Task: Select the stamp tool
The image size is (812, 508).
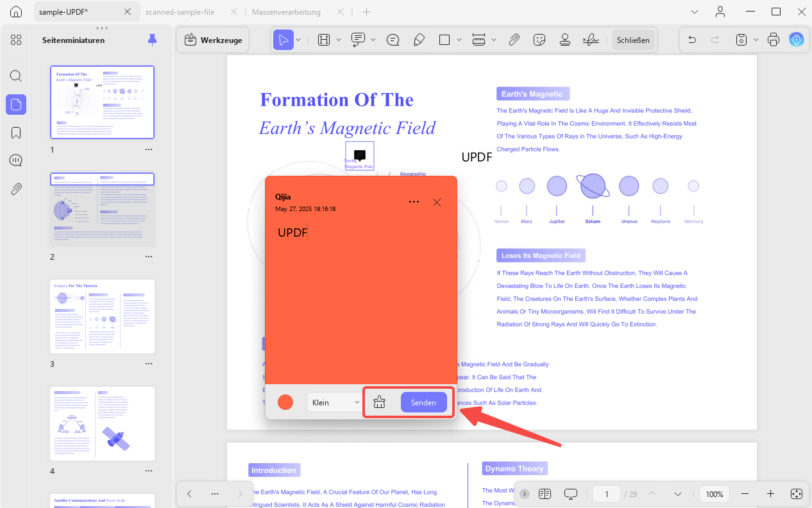Action: click(x=565, y=40)
